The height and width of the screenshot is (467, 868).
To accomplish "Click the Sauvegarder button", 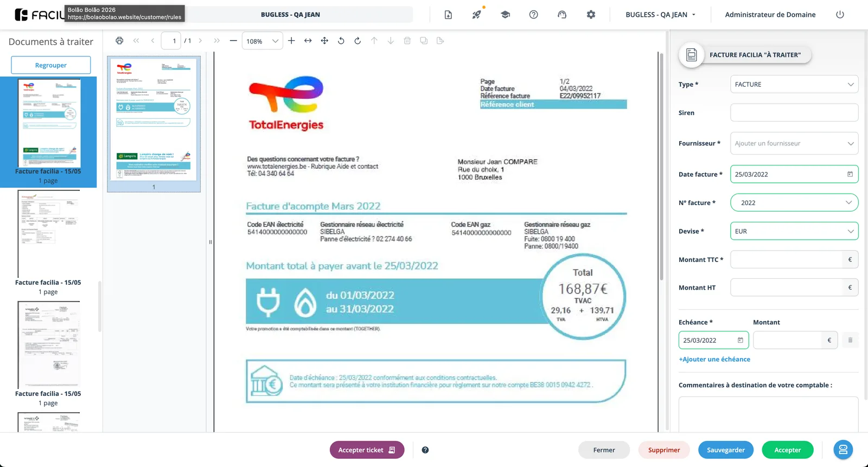I will pyautogui.click(x=726, y=450).
